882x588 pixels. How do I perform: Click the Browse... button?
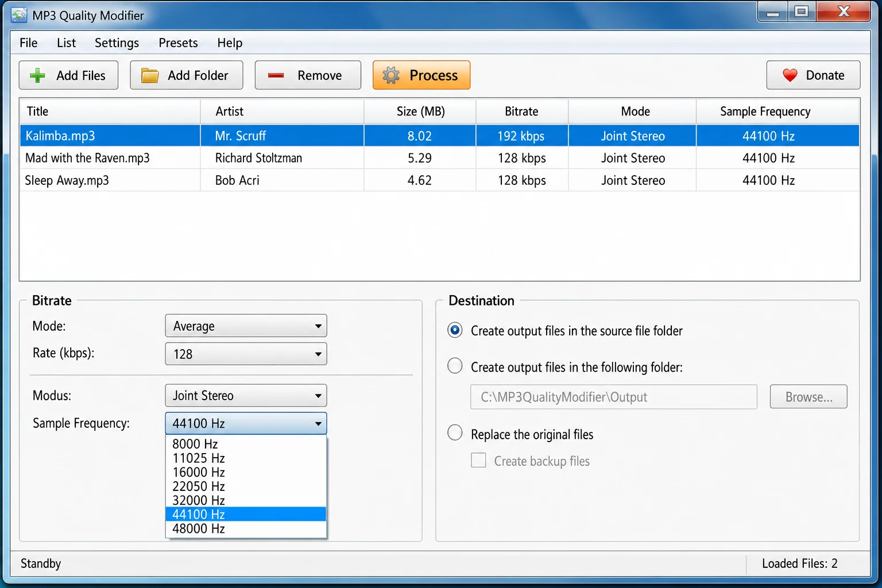click(808, 397)
